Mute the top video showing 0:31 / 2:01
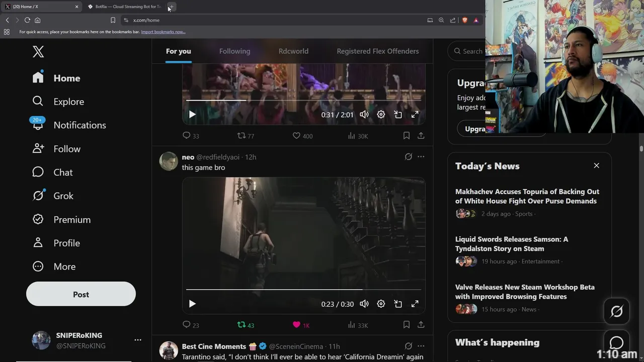The width and height of the screenshot is (644, 362). [x=364, y=115]
